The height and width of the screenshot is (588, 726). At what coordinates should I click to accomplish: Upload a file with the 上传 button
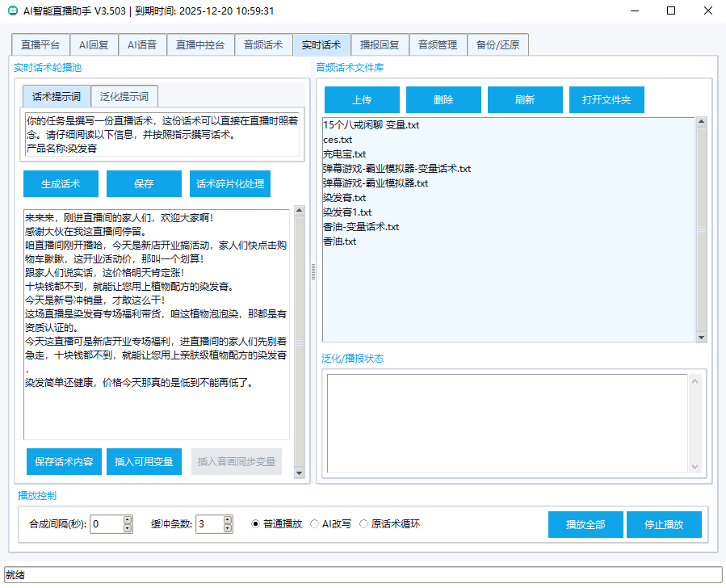click(363, 99)
